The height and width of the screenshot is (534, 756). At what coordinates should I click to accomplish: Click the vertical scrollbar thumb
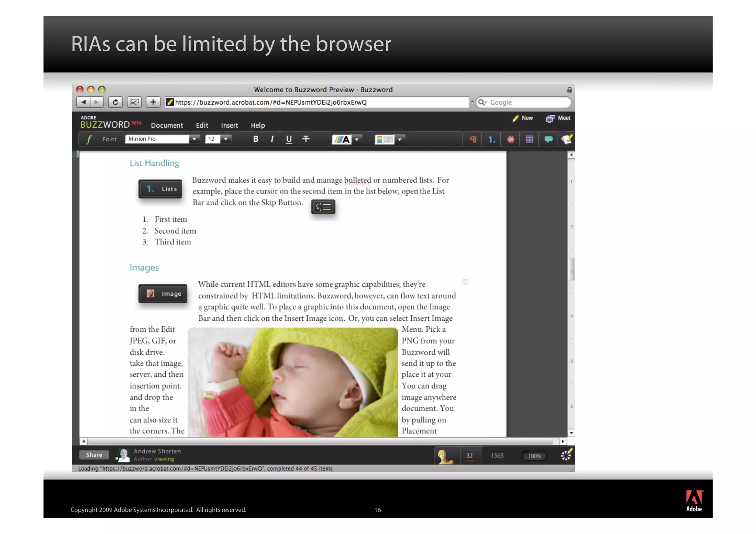(571, 269)
